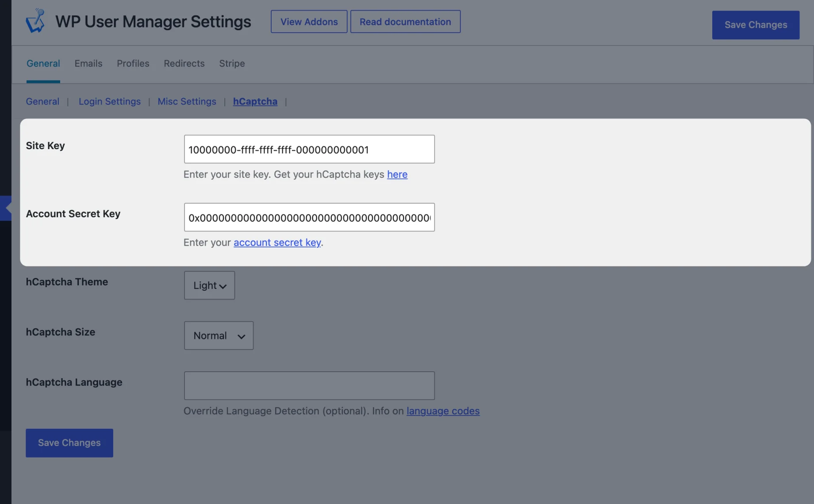
Task: Focus the hCaptcha Language input field
Action: [x=309, y=386]
